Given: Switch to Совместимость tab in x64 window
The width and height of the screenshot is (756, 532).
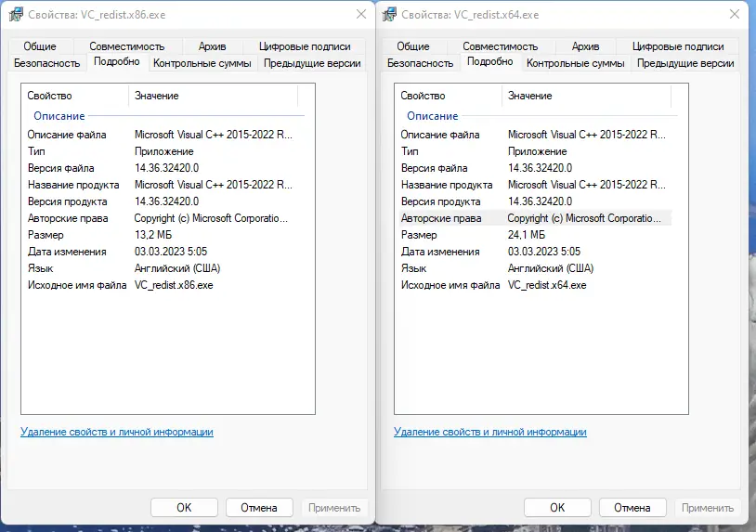Looking at the screenshot, I should coord(501,46).
